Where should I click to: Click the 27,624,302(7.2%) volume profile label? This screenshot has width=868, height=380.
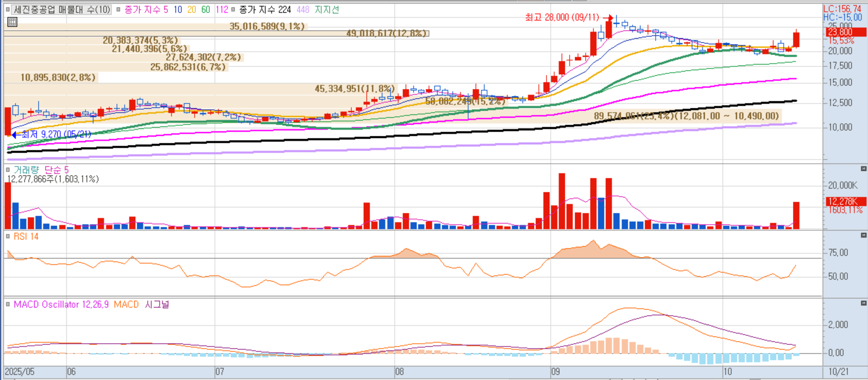[x=203, y=57]
